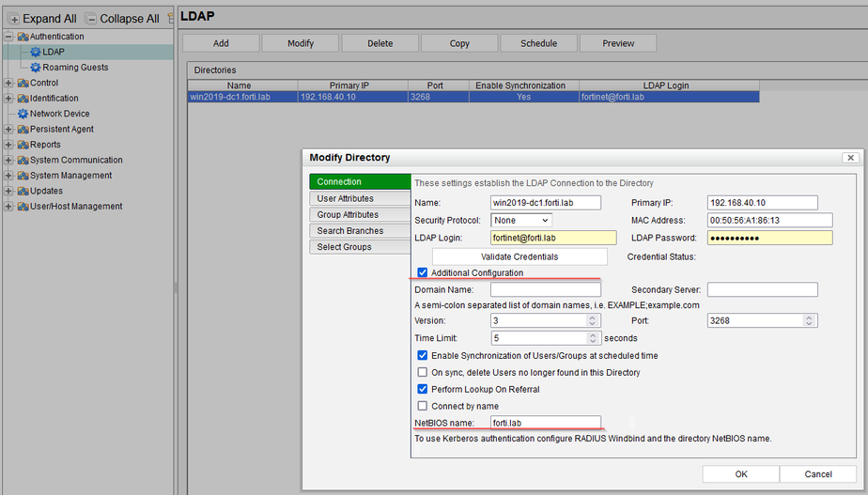Toggle Perform Lookup On Referral checkbox
Image resolution: width=868 pixels, height=495 pixels.
coord(423,389)
